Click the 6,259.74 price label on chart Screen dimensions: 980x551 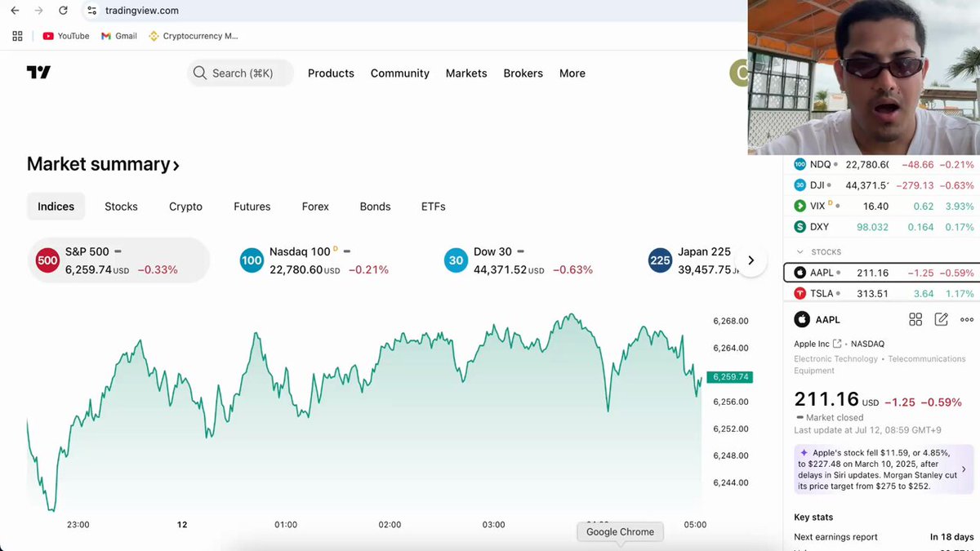[731, 377]
